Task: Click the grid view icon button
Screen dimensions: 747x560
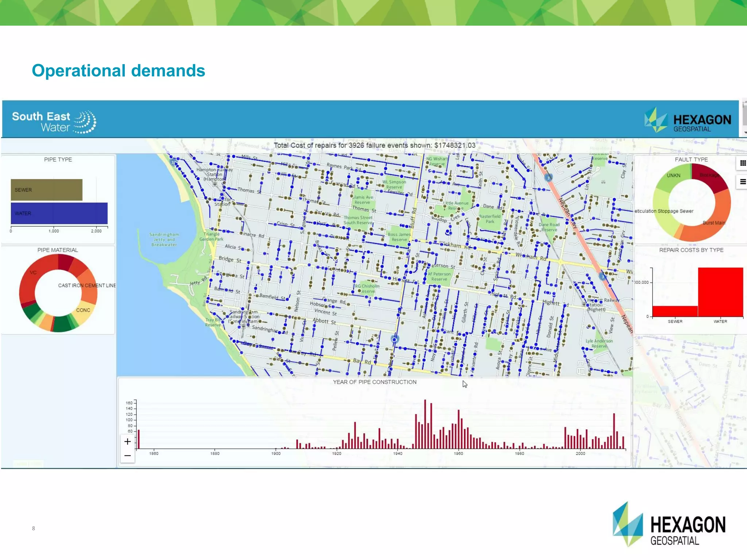Action: 743,163
